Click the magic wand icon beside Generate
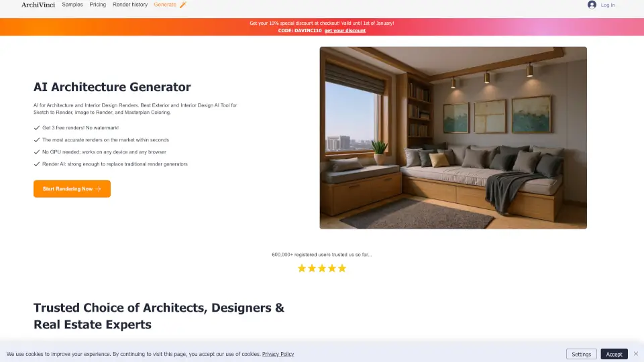 [x=183, y=5]
